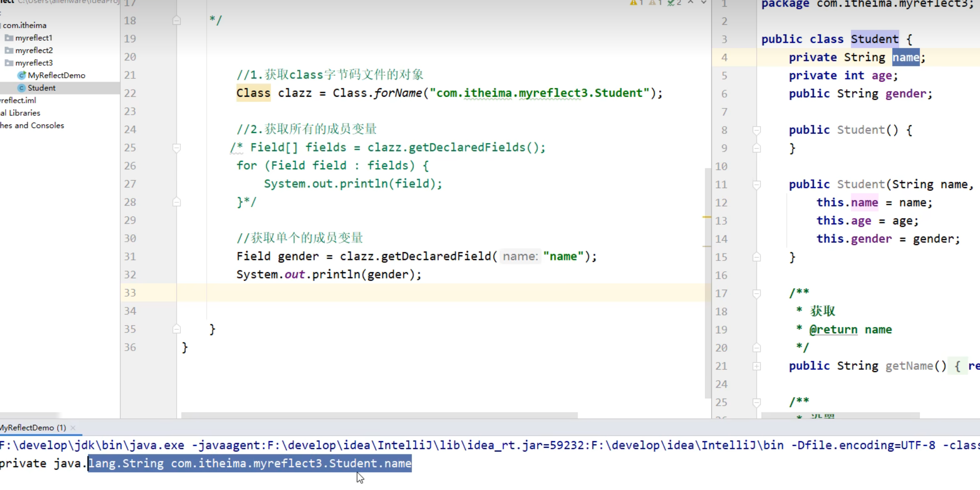The image size is (980, 490).
Task: Click the empty highlighted line 33 in editor
Action: 423,293
